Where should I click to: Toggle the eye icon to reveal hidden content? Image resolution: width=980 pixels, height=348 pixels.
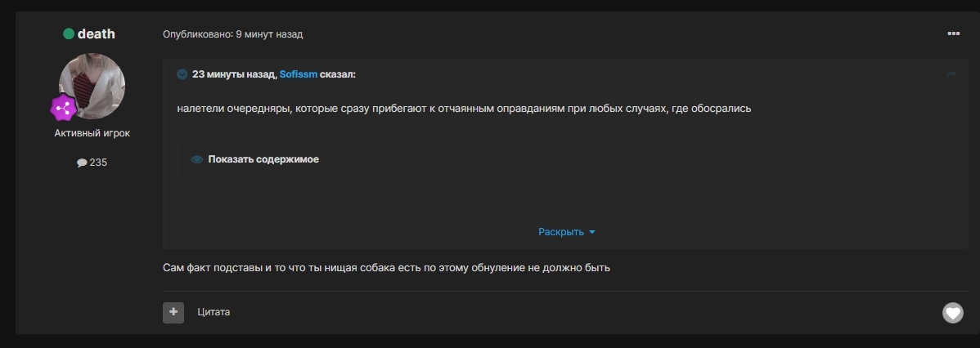click(x=197, y=160)
